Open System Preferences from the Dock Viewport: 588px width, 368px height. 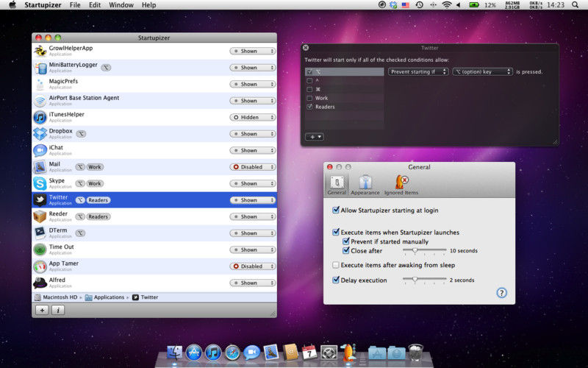tap(329, 353)
